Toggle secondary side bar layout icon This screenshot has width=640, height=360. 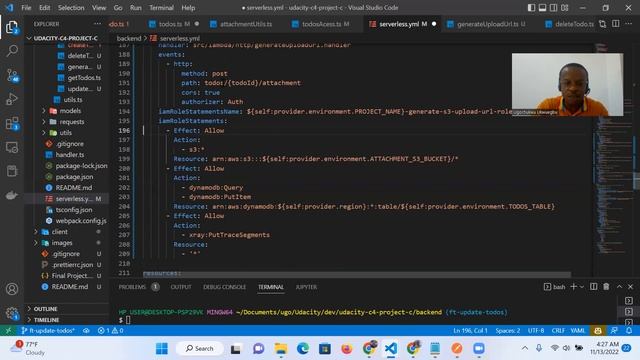click(x=553, y=8)
